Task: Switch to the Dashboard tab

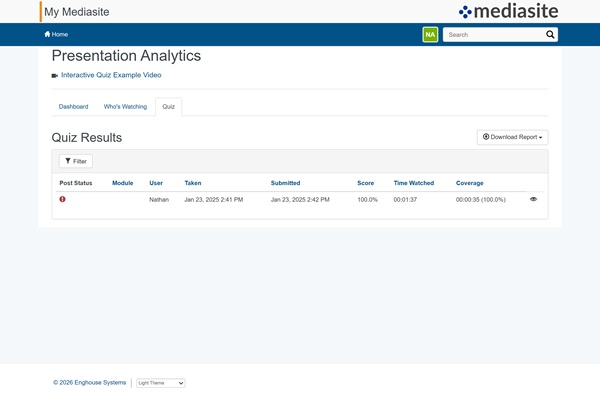Action: point(73,106)
